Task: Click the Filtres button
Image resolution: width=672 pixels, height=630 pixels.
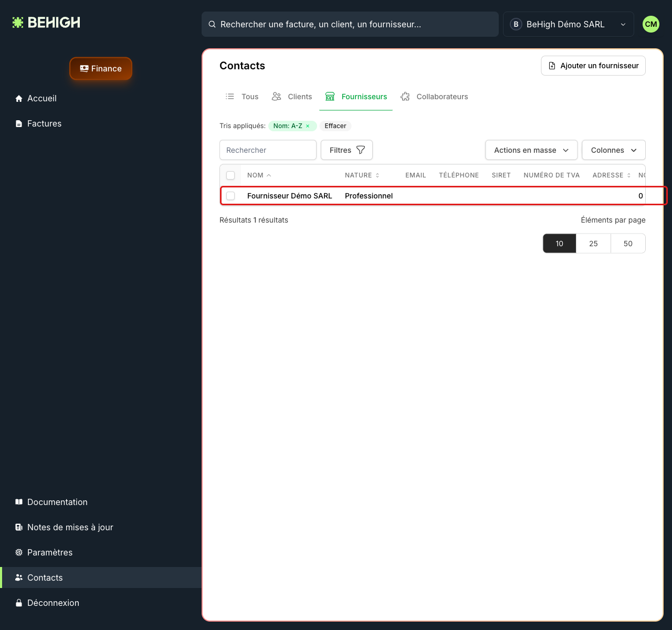Action: (346, 150)
